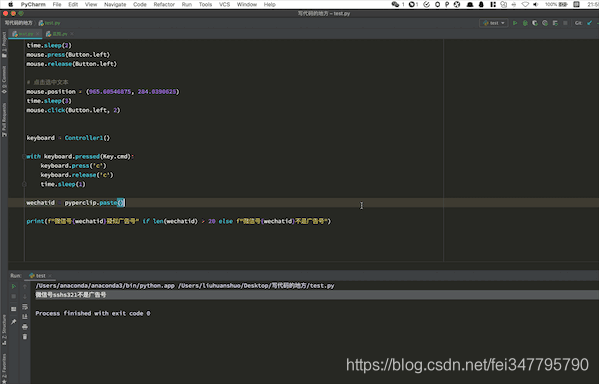Print the Run console output
The height and width of the screenshot is (384, 599).
[x=25, y=327]
